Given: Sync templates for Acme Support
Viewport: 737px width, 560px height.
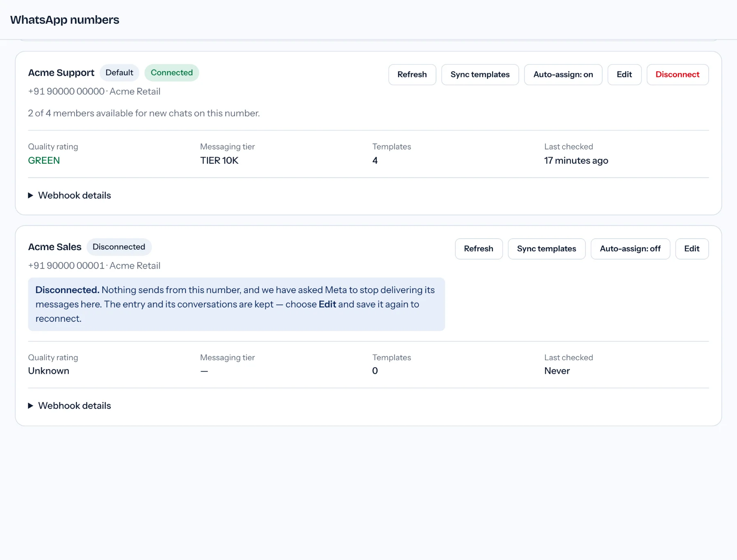Looking at the screenshot, I should click(480, 75).
